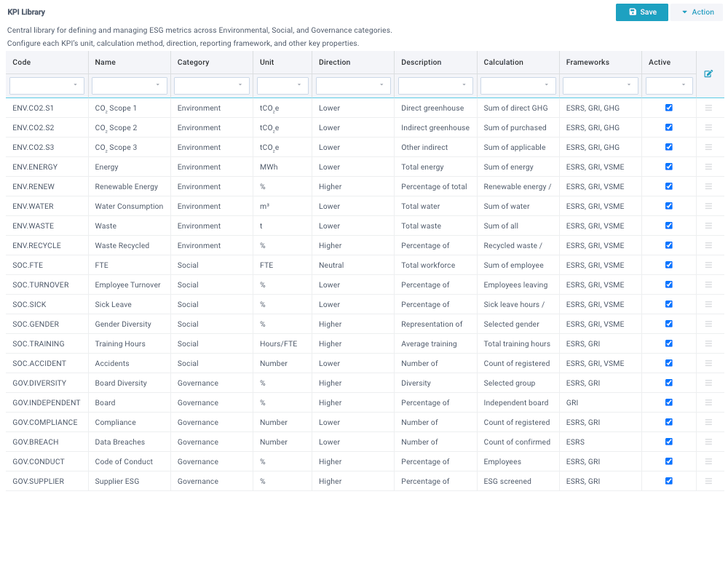Select the Data Breaches name cell
Image resolution: width=728 pixels, height=577 pixels.
(129, 442)
